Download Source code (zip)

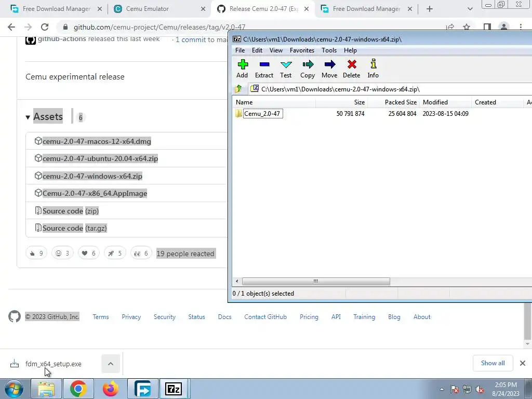(x=71, y=211)
